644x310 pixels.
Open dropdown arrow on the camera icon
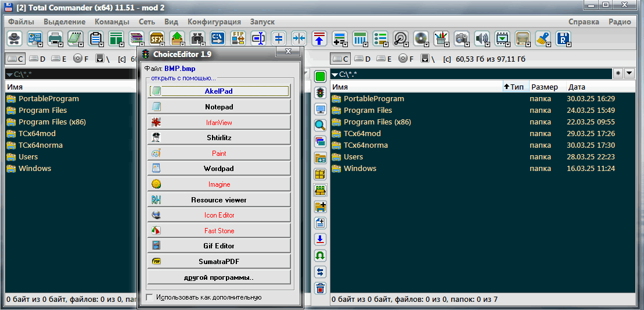467,43
